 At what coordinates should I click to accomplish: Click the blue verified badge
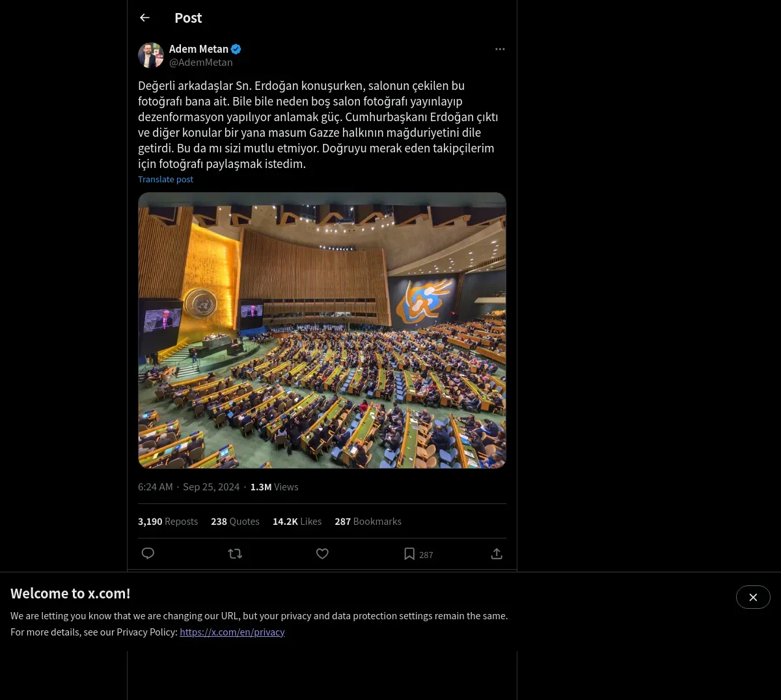[236, 49]
